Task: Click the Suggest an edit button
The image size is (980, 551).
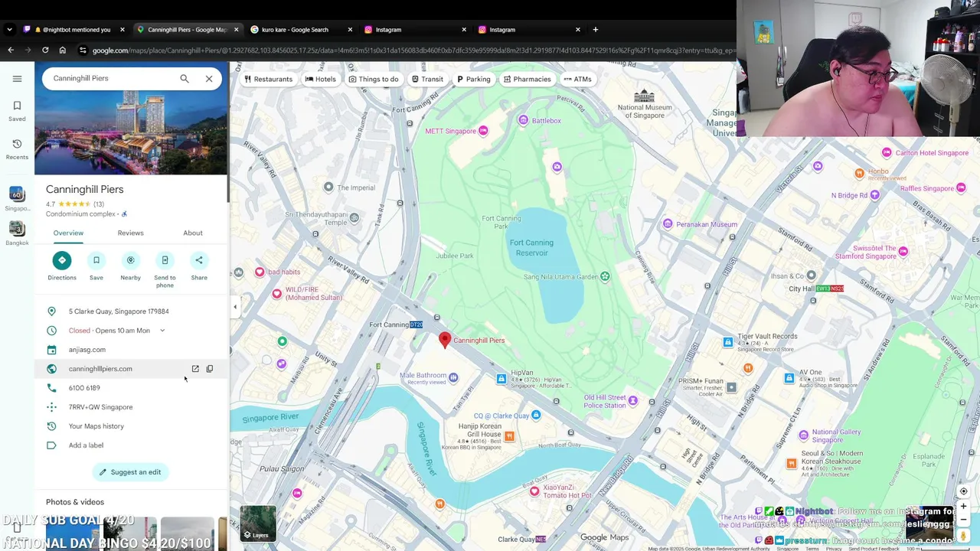Action: tap(129, 472)
